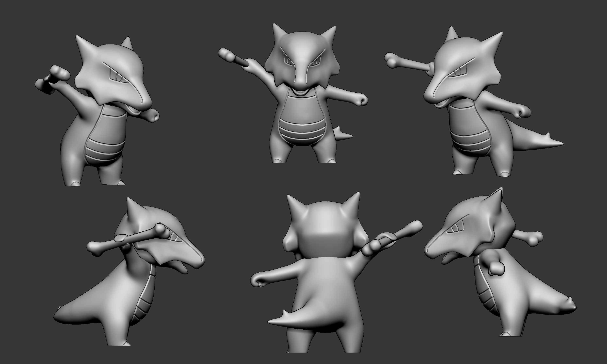Pick the view with bone crossing the face
This screenshot has width=607, height=364.
pos(129,272)
